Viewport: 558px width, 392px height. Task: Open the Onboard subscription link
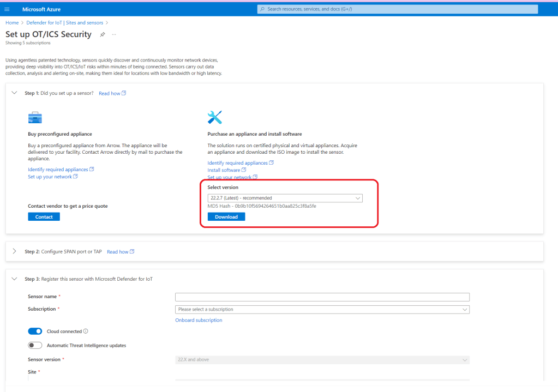199,320
